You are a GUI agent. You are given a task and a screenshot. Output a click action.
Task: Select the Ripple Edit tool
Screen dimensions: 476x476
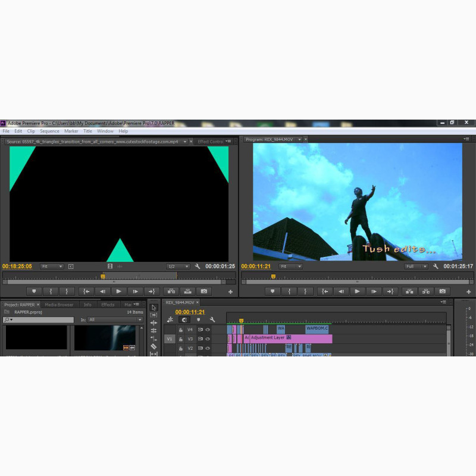click(154, 323)
